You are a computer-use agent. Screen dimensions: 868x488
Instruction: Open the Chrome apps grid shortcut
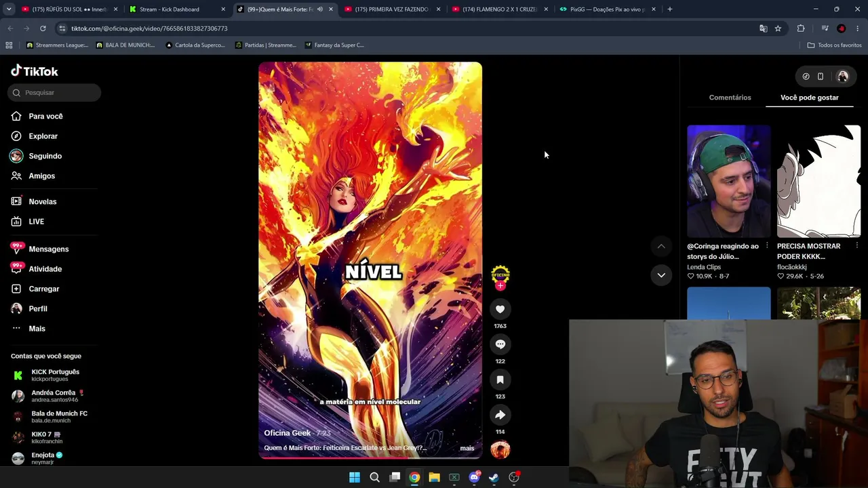click(9, 45)
